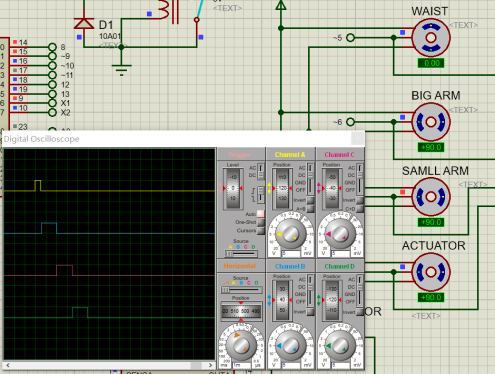Select the ~5 terminal circle
This screenshot has height=374, width=495.
tap(350, 38)
